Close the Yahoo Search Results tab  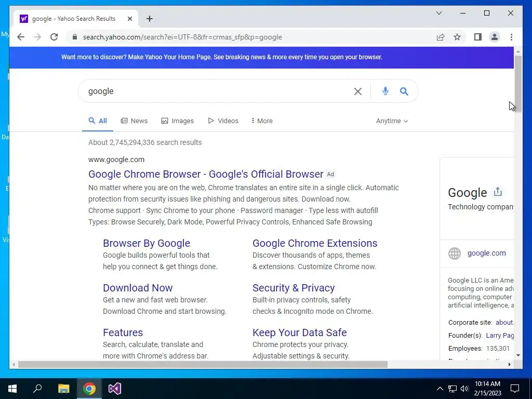pyautogui.click(x=129, y=19)
